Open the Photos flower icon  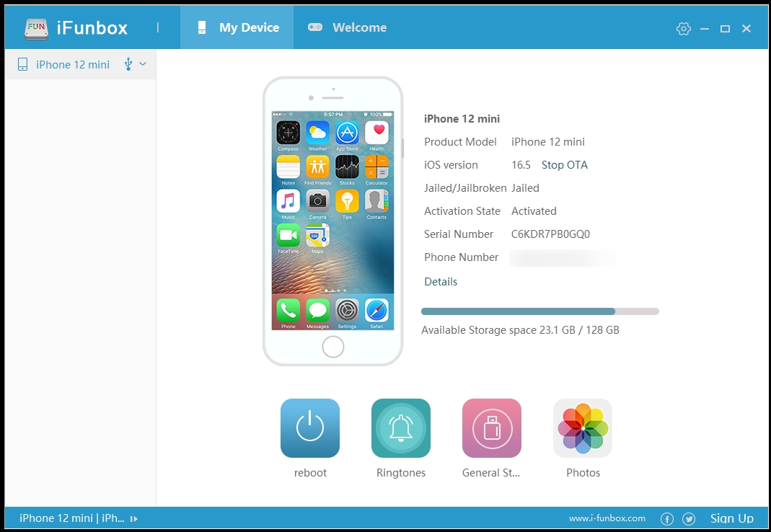click(x=583, y=427)
